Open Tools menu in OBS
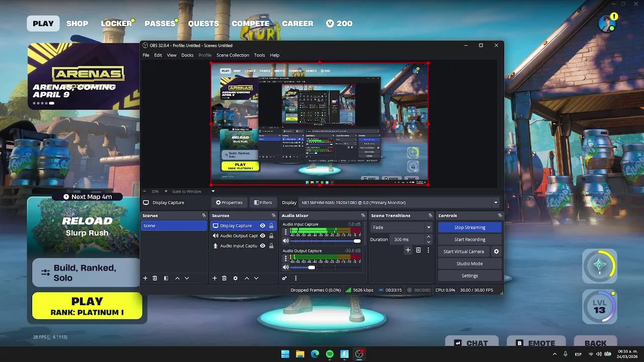This screenshot has width=644, height=362. click(259, 55)
